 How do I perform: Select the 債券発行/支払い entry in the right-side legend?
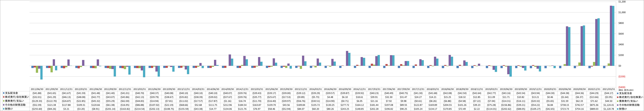pos(628,101)
